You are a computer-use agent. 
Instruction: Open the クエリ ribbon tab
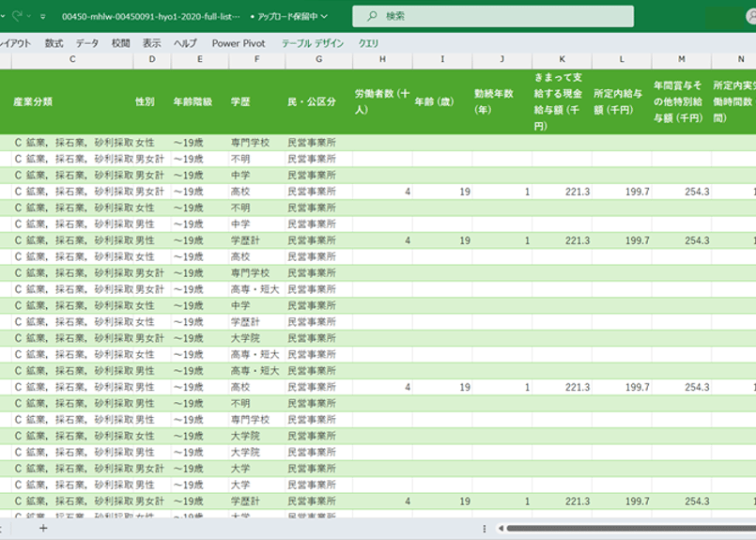click(x=369, y=43)
